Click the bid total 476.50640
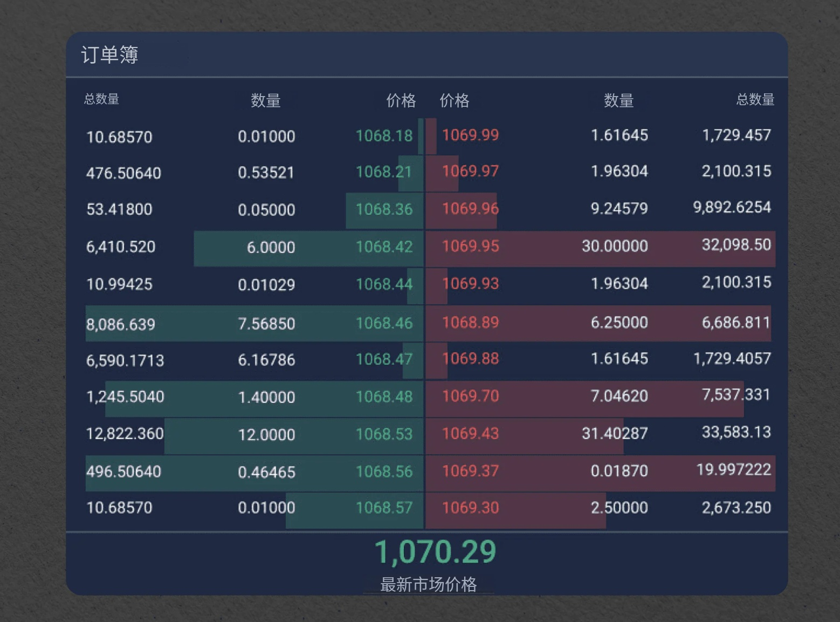The height and width of the screenshot is (622, 840). tap(123, 173)
